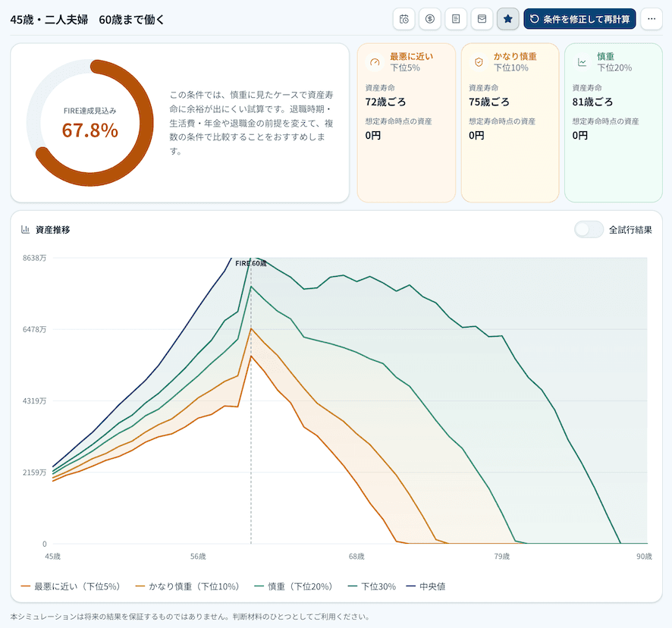Click the dollar coin icon button
This screenshot has height=628, width=672.
pyautogui.click(x=430, y=19)
